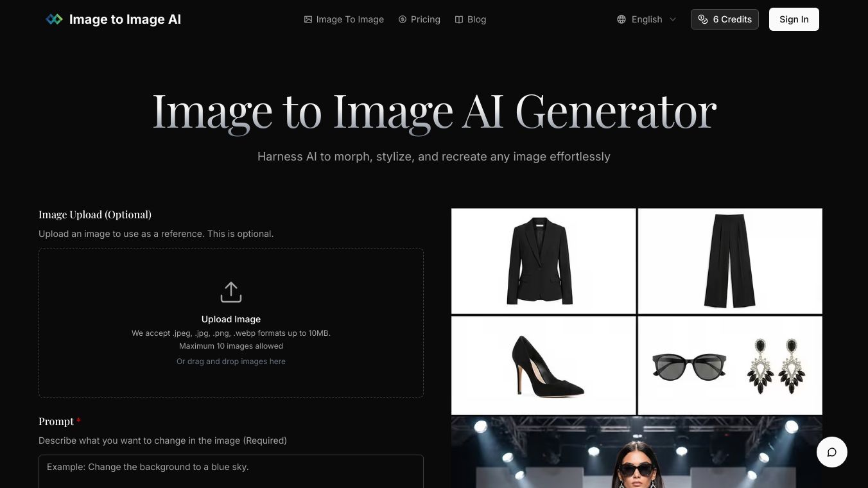
Task: Click the black high heels image
Action: click(543, 365)
